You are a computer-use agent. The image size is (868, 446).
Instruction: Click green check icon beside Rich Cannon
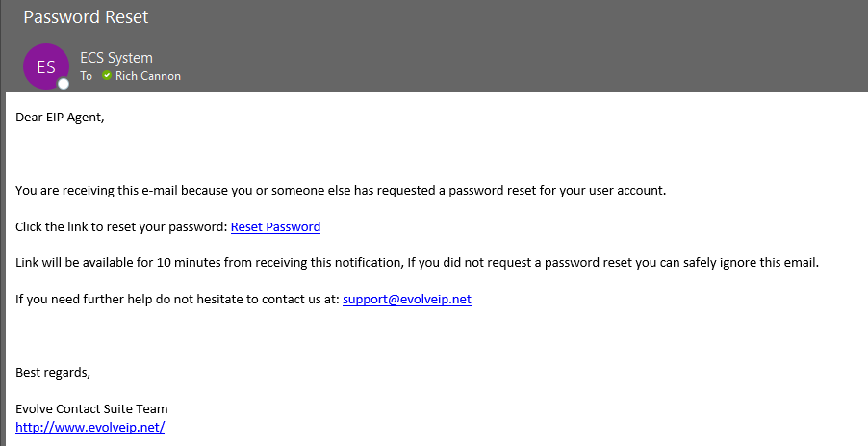pos(107,76)
